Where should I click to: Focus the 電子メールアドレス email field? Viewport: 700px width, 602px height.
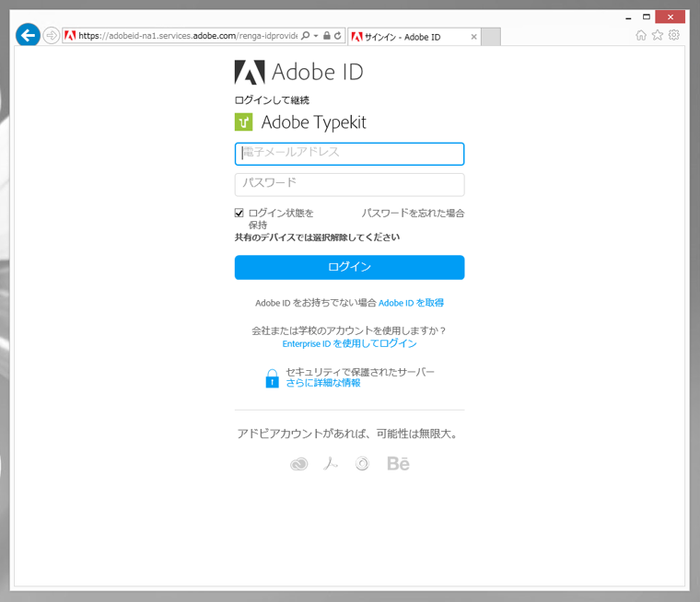[x=349, y=154]
